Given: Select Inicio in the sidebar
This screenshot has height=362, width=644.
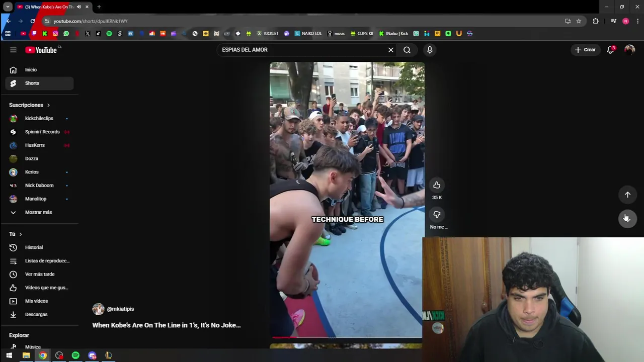Looking at the screenshot, I should click(39, 70).
